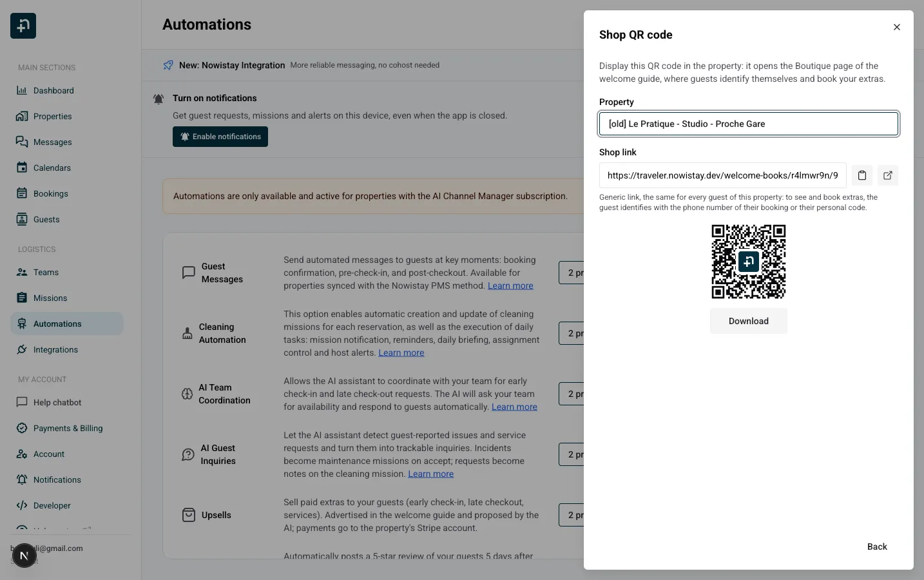Viewport: 924px width, 580px height.
Task: Open Learn more for Guest Messages
Action: click(510, 285)
